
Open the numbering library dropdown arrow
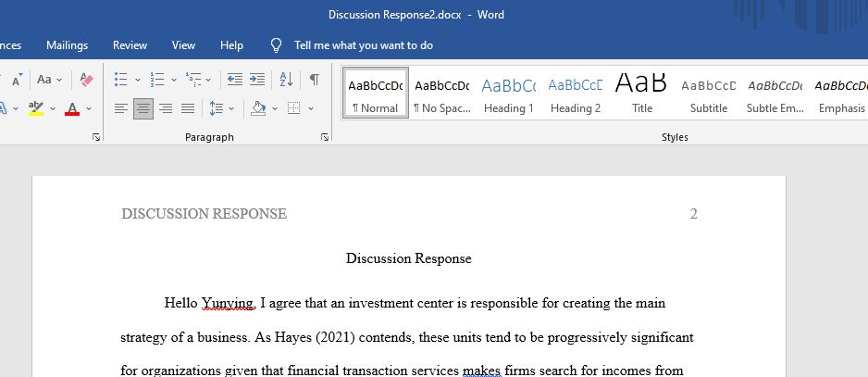pos(174,80)
